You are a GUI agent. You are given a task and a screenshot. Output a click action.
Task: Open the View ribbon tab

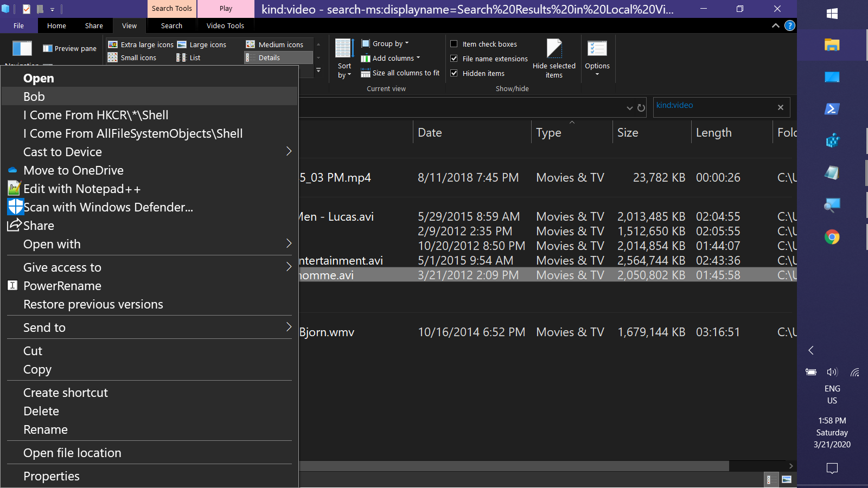coord(129,25)
